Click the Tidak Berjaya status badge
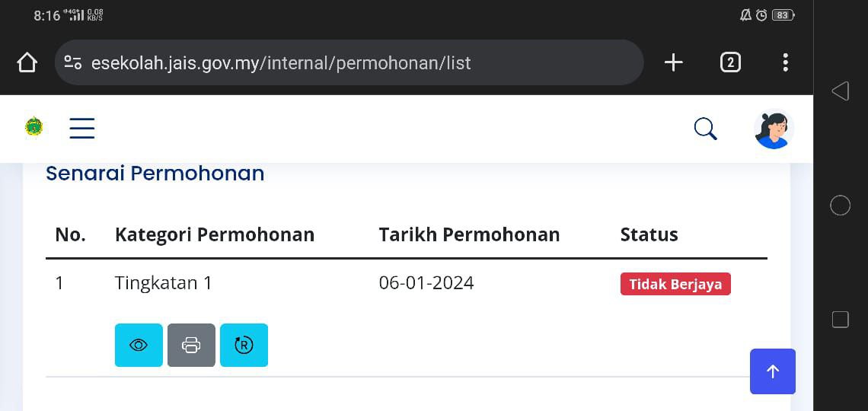Viewport: 868px width, 411px height. pyautogui.click(x=675, y=284)
